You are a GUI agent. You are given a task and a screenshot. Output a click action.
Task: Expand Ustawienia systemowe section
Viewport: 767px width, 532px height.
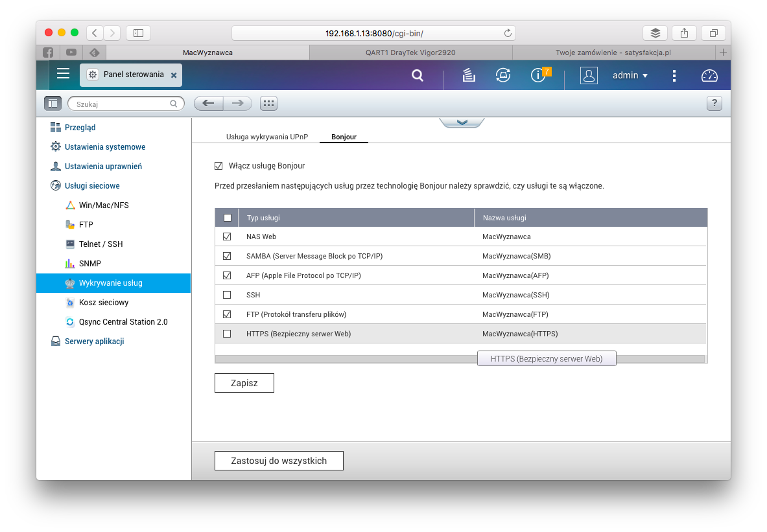104,146
